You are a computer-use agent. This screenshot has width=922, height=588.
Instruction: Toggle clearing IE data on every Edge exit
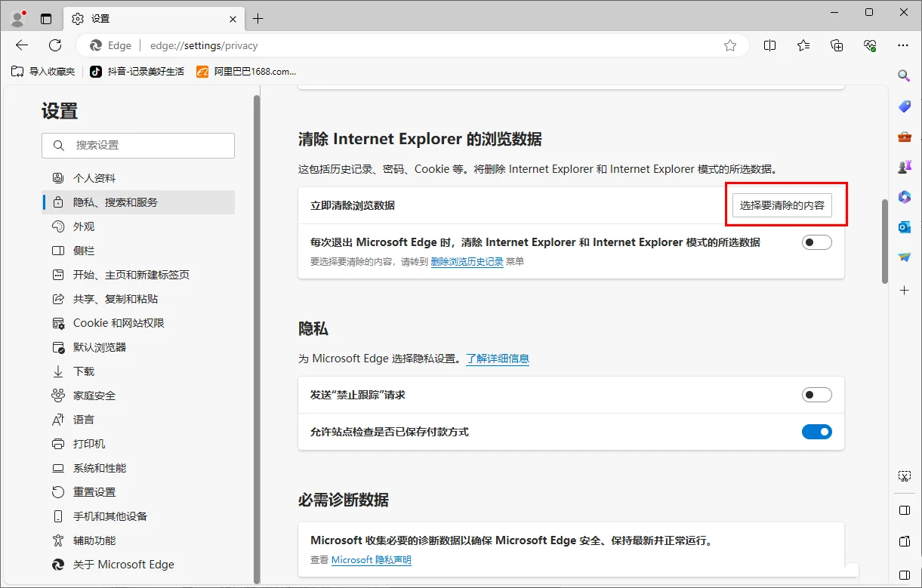click(816, 242)
